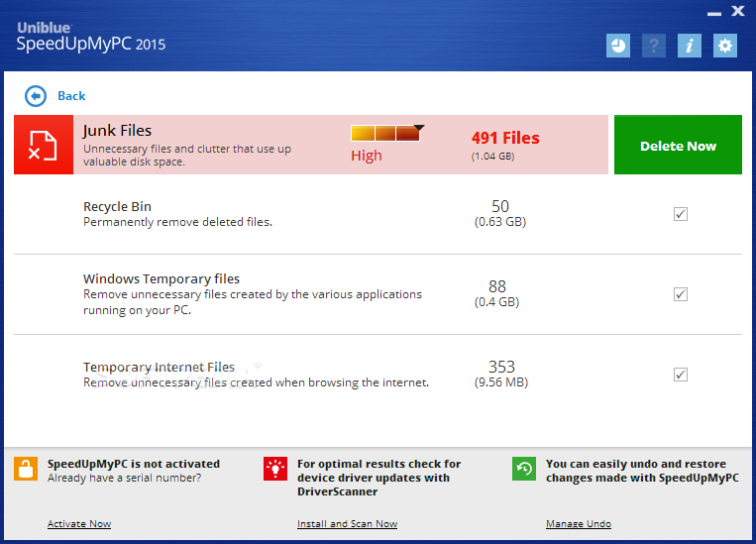This screenshot has height=544, width=756.
Task: Click the '(1.04 GB)' total size
Action: pyautogui.click(x=492, y=157)
